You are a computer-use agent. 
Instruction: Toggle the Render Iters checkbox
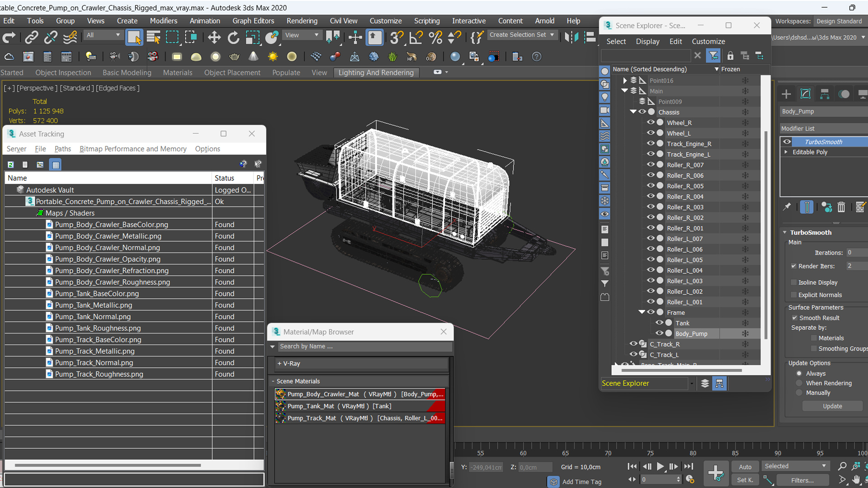click(x=793, y=266)
